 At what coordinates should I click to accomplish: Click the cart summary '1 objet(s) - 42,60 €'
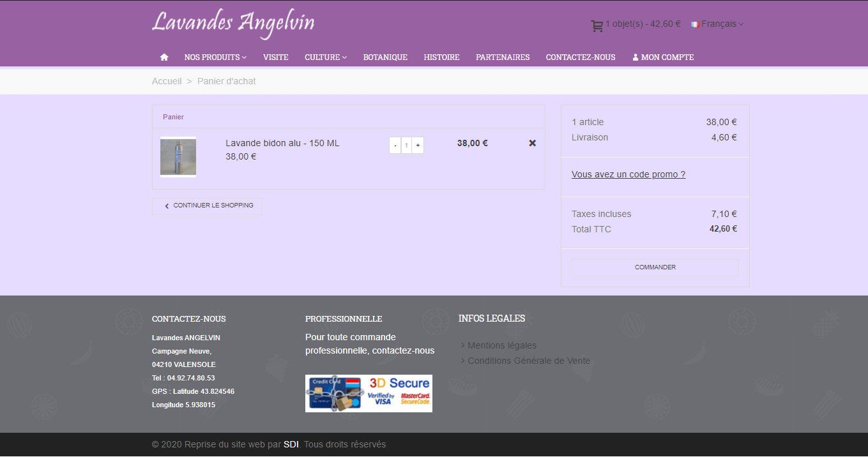643,24
